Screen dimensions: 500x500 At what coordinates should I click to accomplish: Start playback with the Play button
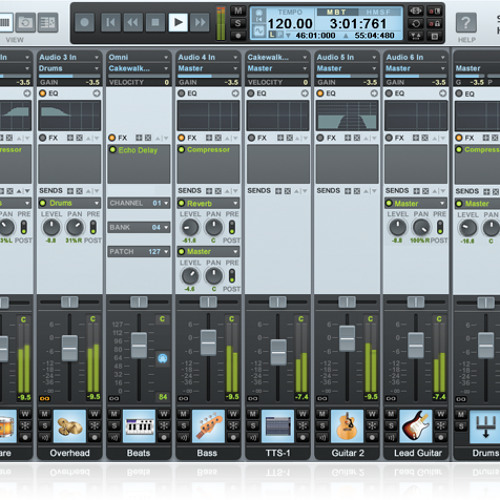(x=178, y=22)
